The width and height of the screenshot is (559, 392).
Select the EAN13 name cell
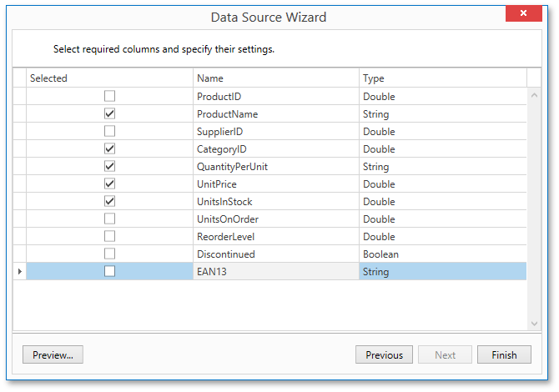coord(276,272)
